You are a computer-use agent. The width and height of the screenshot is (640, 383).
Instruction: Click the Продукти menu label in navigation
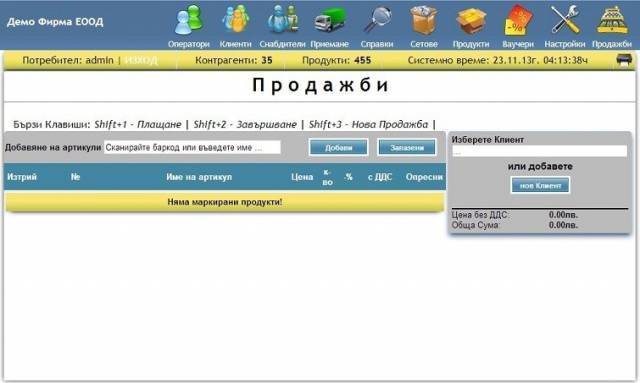coord(471,44)
